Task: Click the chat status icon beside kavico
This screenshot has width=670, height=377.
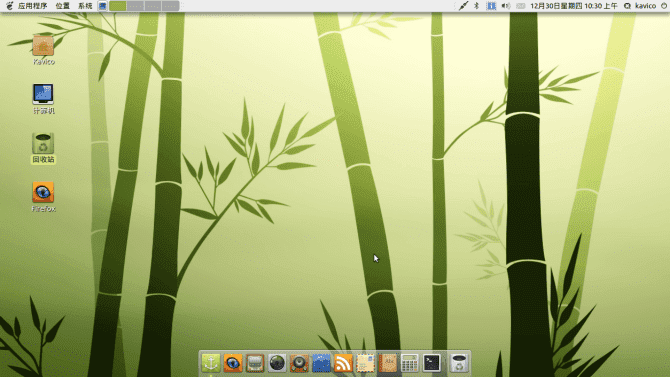Action: (x=627, y=6)
